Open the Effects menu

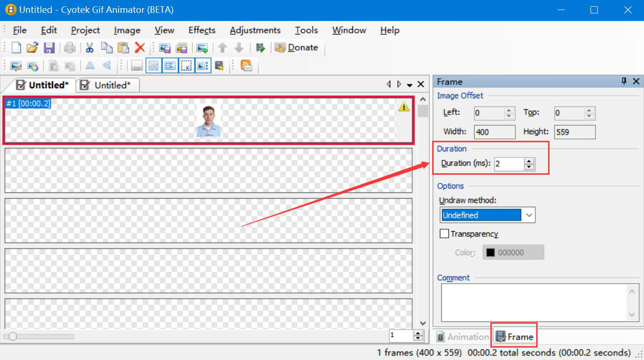[202, 30]
